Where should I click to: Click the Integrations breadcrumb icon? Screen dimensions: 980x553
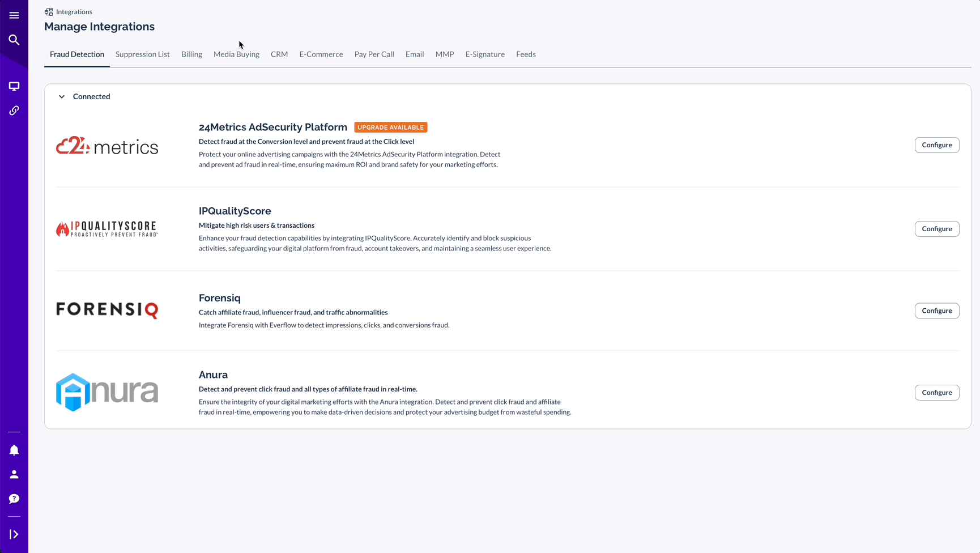click(49, 12)
